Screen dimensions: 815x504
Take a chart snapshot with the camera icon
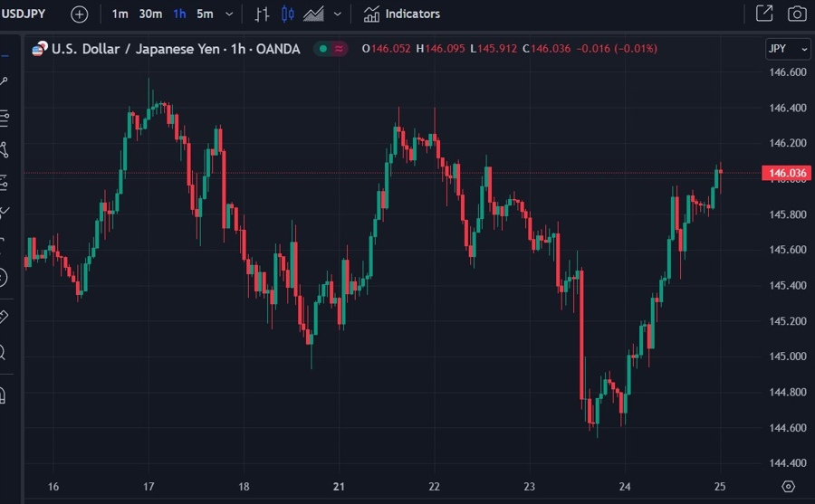coord(797,14)
